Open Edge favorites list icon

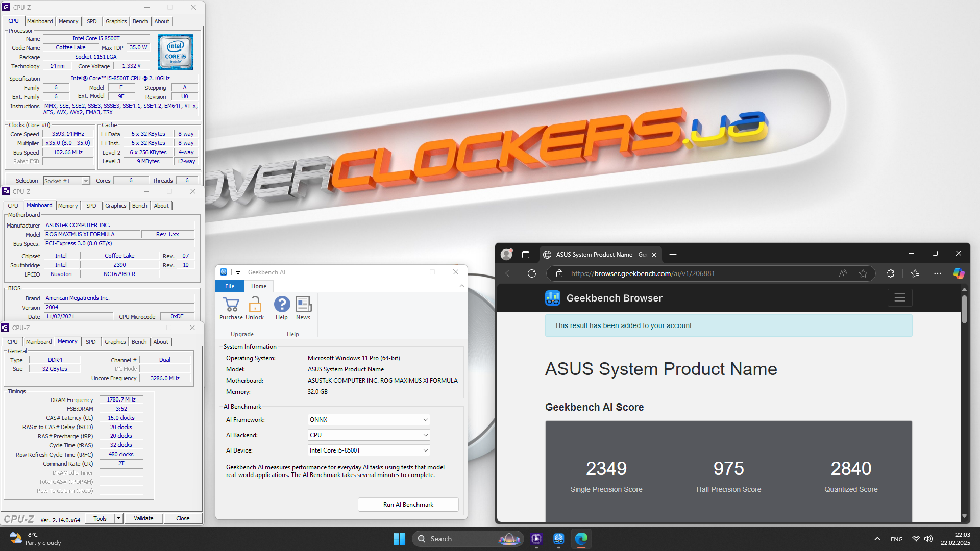915,273
